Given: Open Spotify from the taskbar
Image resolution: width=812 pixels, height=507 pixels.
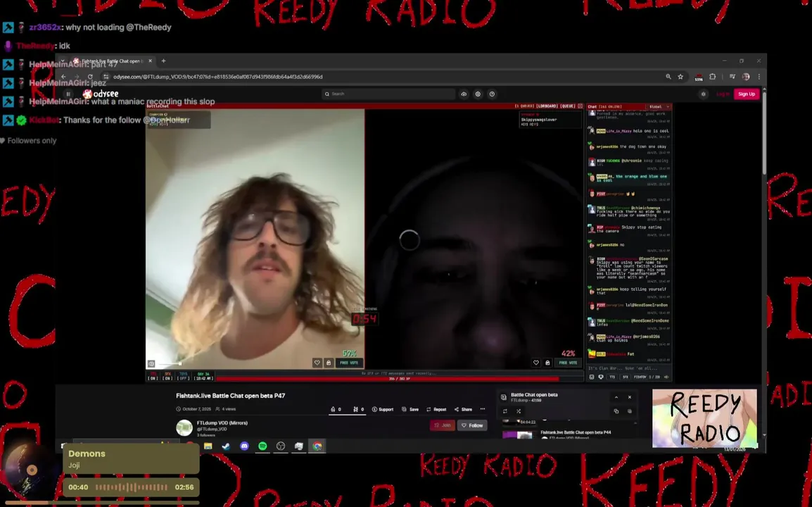Looking at the screenshot, I should [x=262, y=446].
